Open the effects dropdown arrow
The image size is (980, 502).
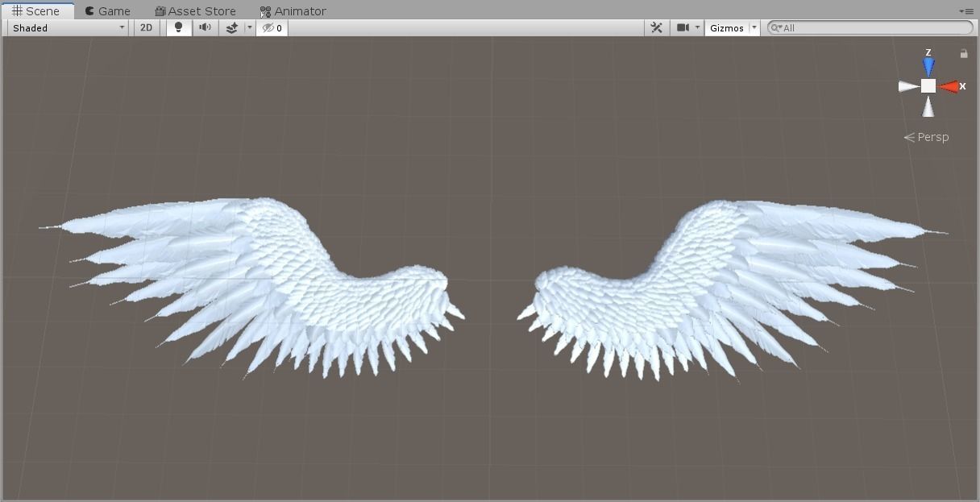(249, 27)
